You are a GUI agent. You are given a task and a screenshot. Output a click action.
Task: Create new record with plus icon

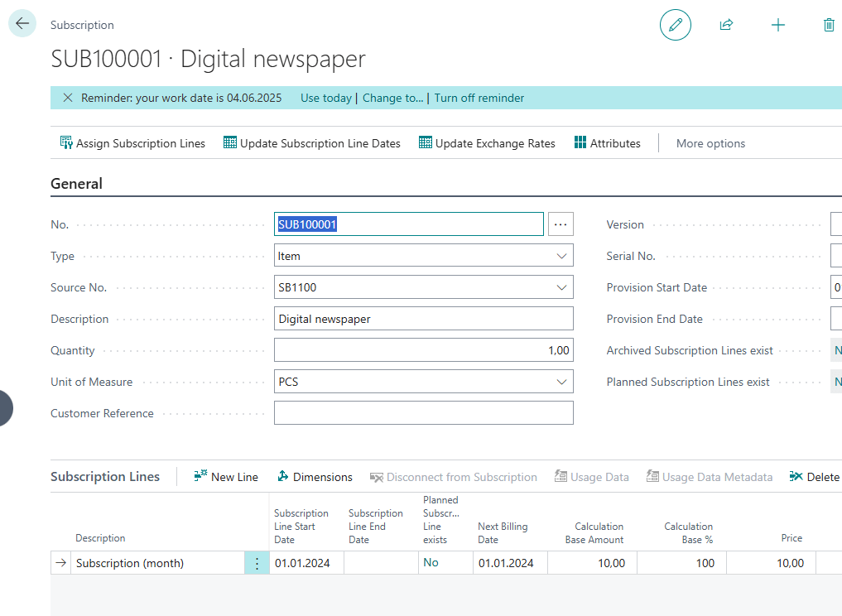coord(777,25)
